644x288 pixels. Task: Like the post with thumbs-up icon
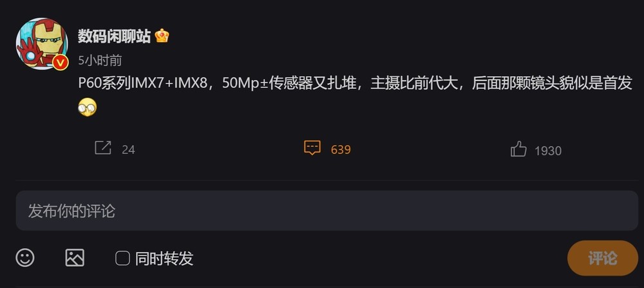[518, 149]
